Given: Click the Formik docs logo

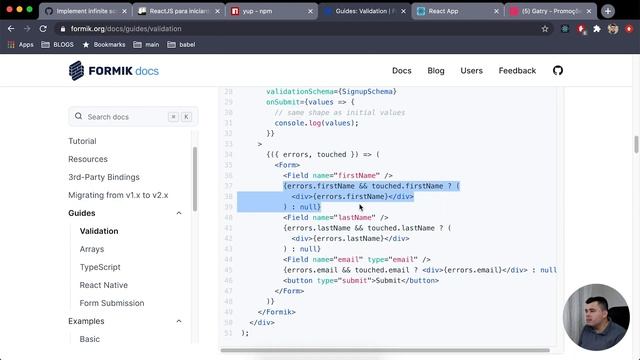Looking at the screenshot, I should pyautogui.click(x=113, y=71).
